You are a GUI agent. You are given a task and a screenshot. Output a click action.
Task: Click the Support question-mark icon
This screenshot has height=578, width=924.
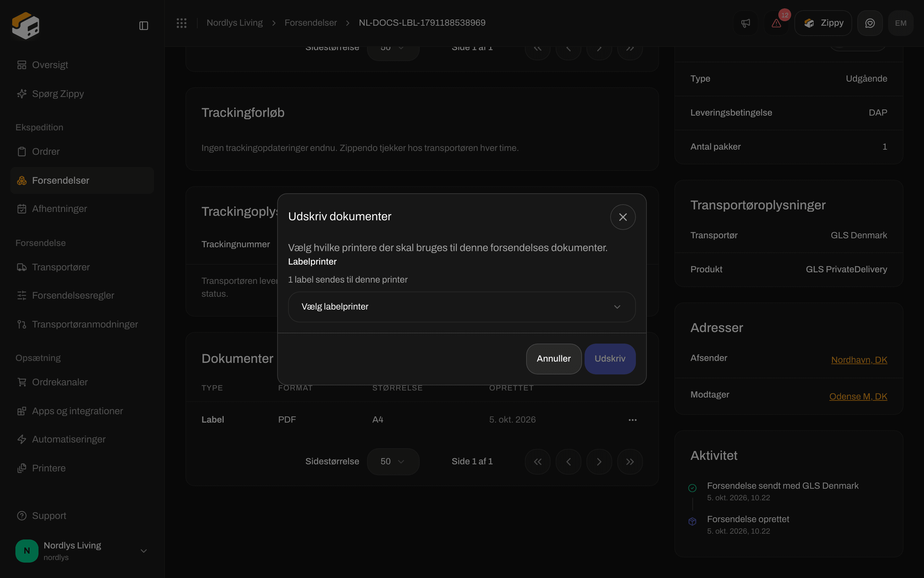coord(22,516)
